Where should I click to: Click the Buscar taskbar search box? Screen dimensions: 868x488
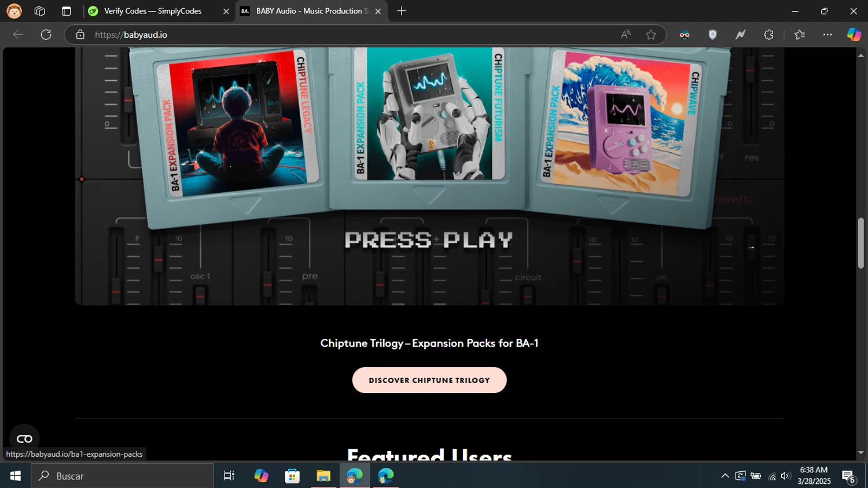122,476
